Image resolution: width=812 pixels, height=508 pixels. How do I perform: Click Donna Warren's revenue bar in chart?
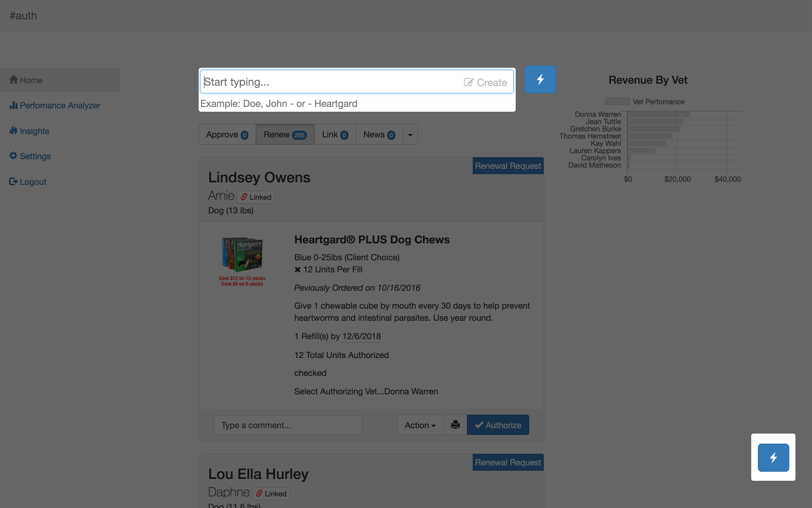pos(658,115)
